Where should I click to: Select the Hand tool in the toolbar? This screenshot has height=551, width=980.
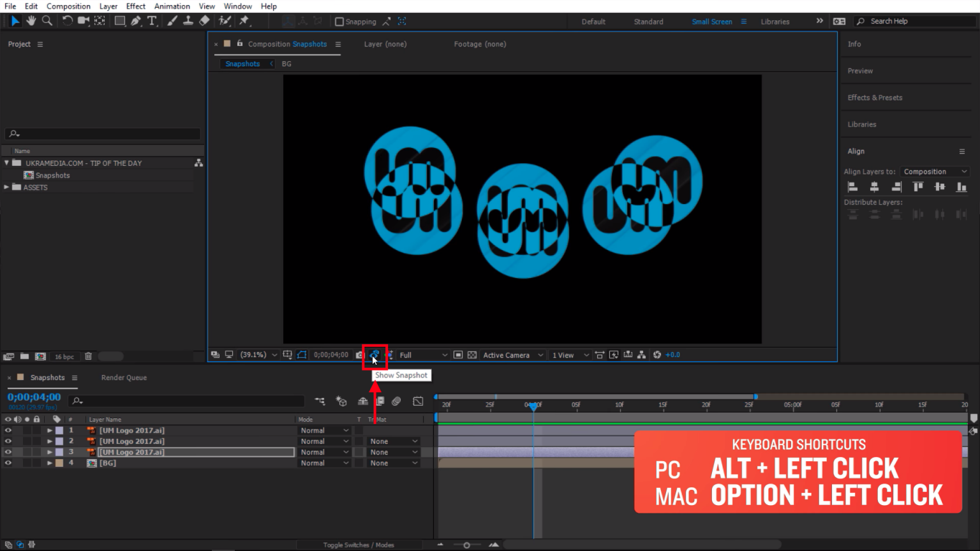(31, 21)
